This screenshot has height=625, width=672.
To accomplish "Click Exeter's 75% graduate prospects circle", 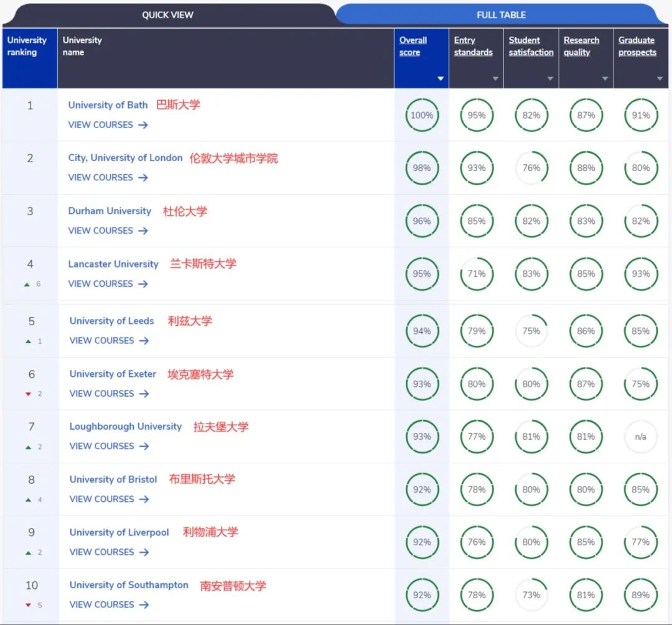I will [641, 384].
